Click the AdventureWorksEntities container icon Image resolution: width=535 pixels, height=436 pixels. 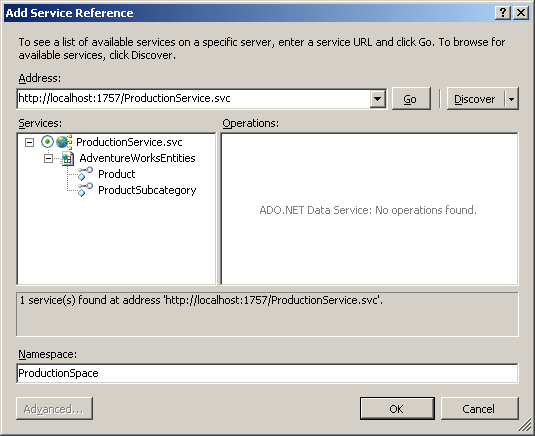[67, 158]
